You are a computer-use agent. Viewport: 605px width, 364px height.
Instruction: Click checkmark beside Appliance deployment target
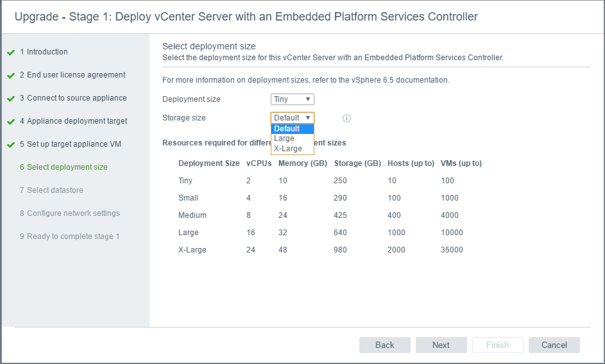pos(11,122)
